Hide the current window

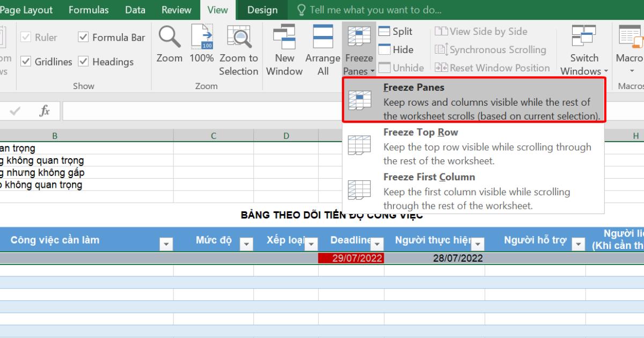pyautogui.click(x=396, y=50)
